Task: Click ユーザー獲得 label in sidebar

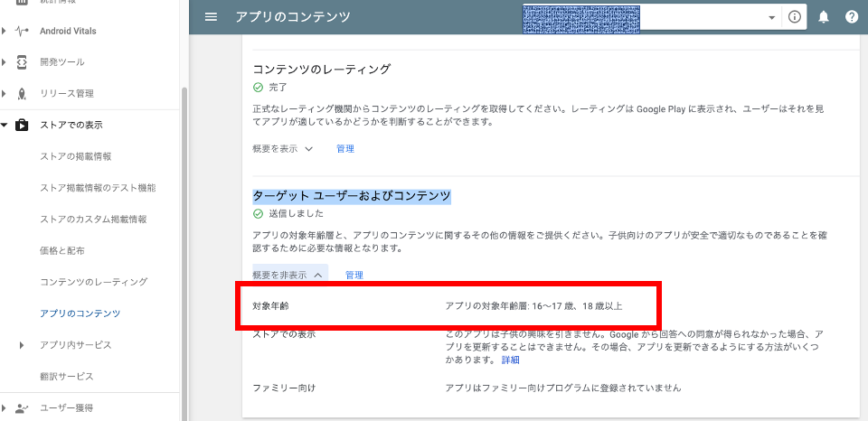Action: pyautogui.click(x=67, y=408)
